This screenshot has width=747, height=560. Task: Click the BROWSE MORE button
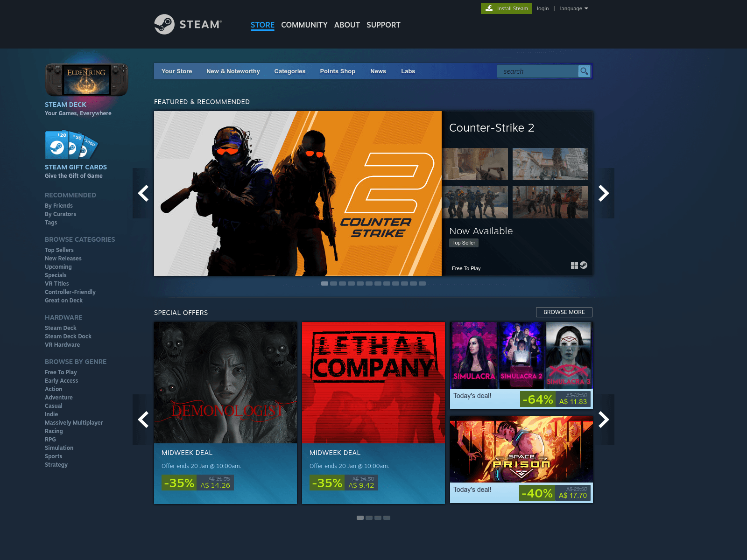point(564,312)
